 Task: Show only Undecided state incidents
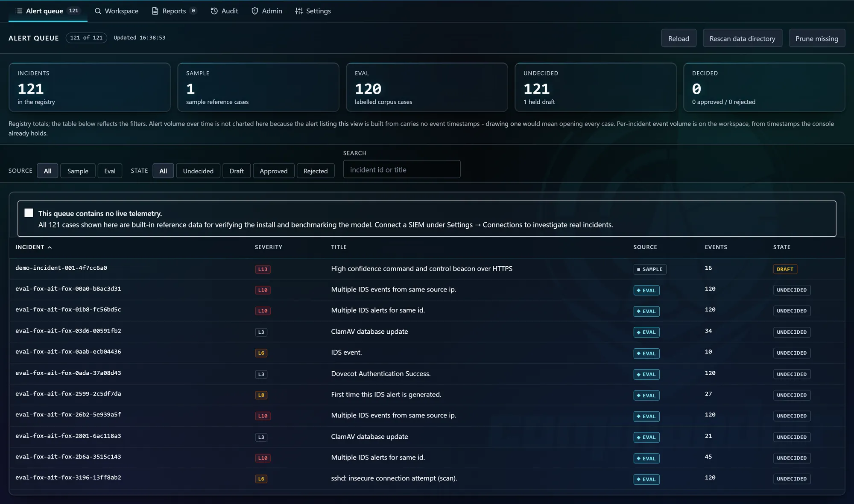[198, 171]
